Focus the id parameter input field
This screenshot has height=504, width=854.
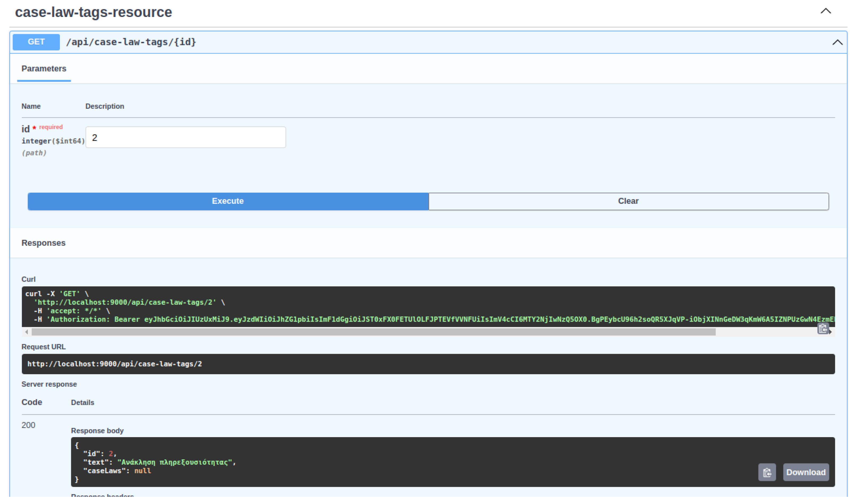pyautogui.click(x=185, y=137)
